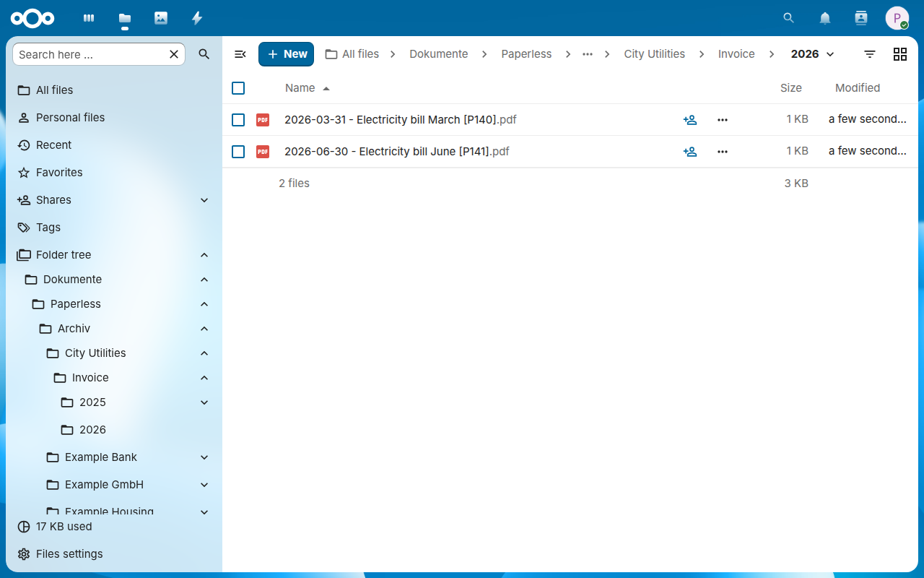Open the Dashboard app icon
924x578 pixels.
(x=89, y=18)
